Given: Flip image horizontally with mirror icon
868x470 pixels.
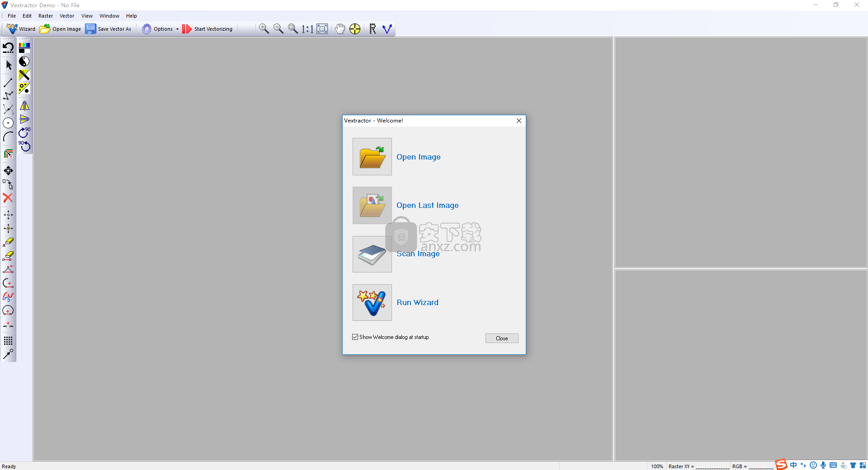Looking at the screenshot, I should [24, 106].
